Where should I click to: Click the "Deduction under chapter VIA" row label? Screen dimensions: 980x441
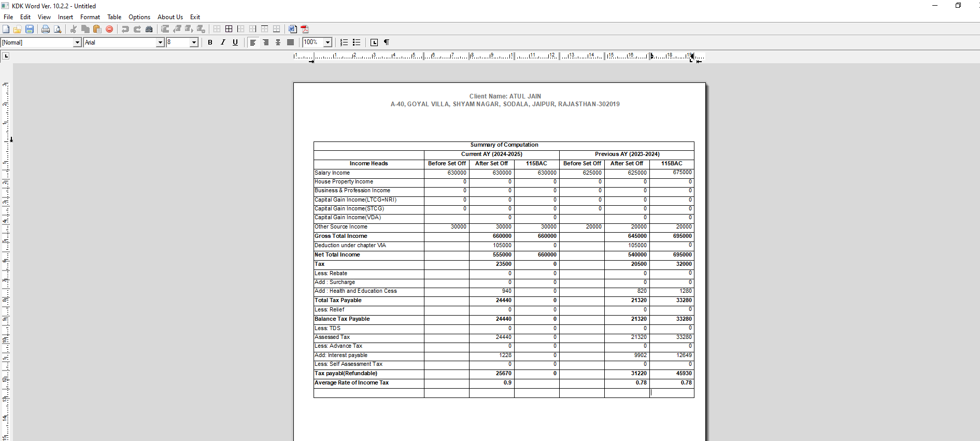350,246
